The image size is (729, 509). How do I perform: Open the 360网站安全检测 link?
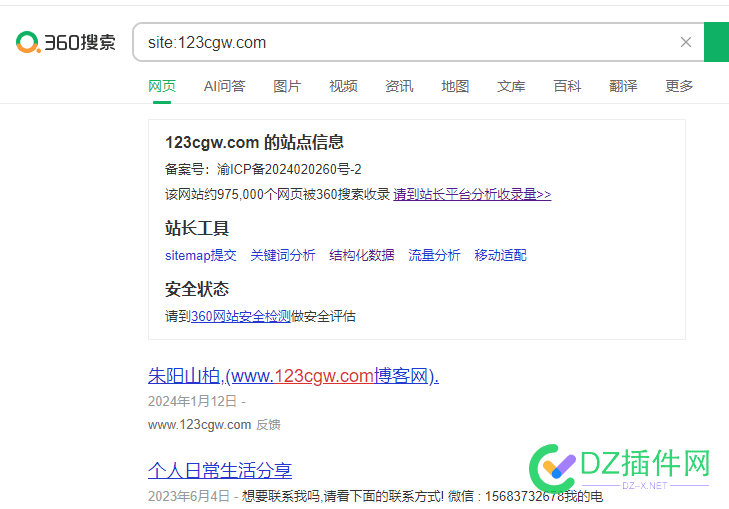point(241,317)
